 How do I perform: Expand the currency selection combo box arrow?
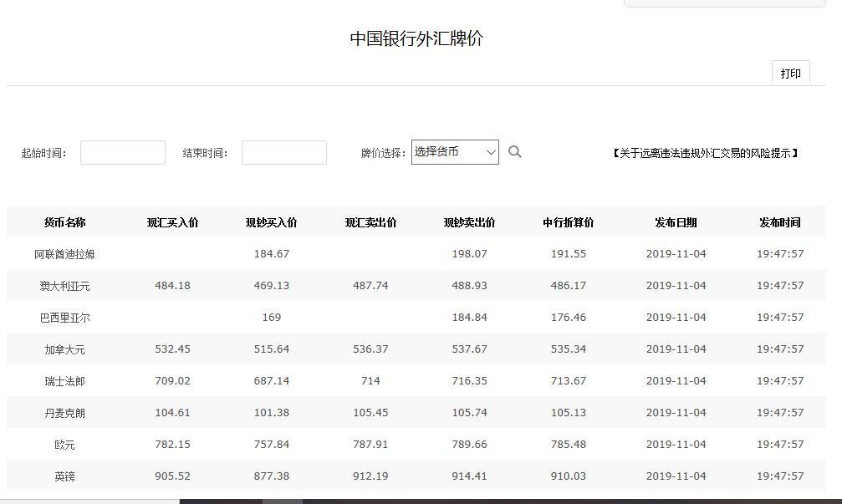(x=490, y=151)
